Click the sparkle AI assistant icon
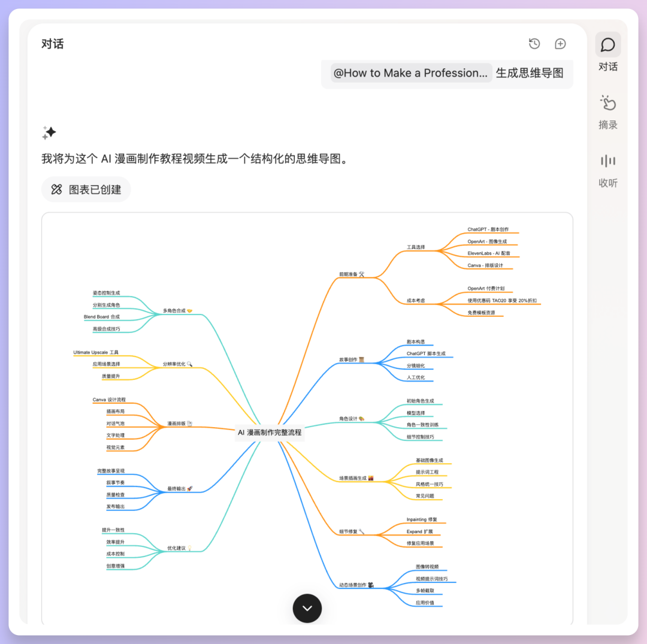The image size is (647, 644). coord(49,132)
